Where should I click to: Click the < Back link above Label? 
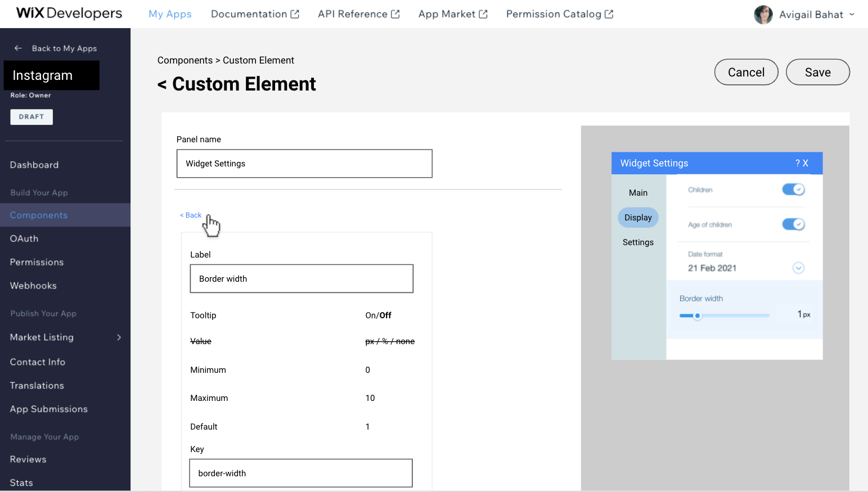(190, 215)
